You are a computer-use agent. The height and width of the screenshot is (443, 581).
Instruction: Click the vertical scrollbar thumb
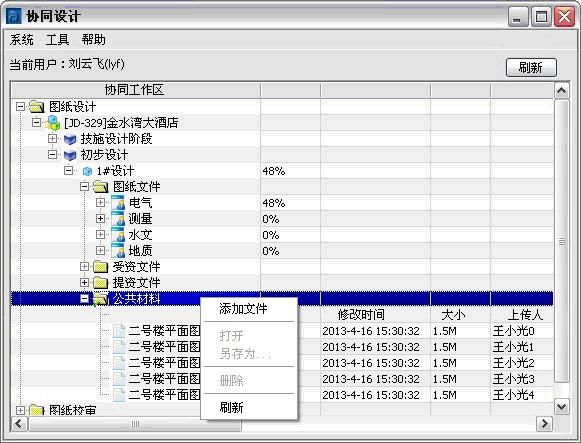(x=562, y=241)
